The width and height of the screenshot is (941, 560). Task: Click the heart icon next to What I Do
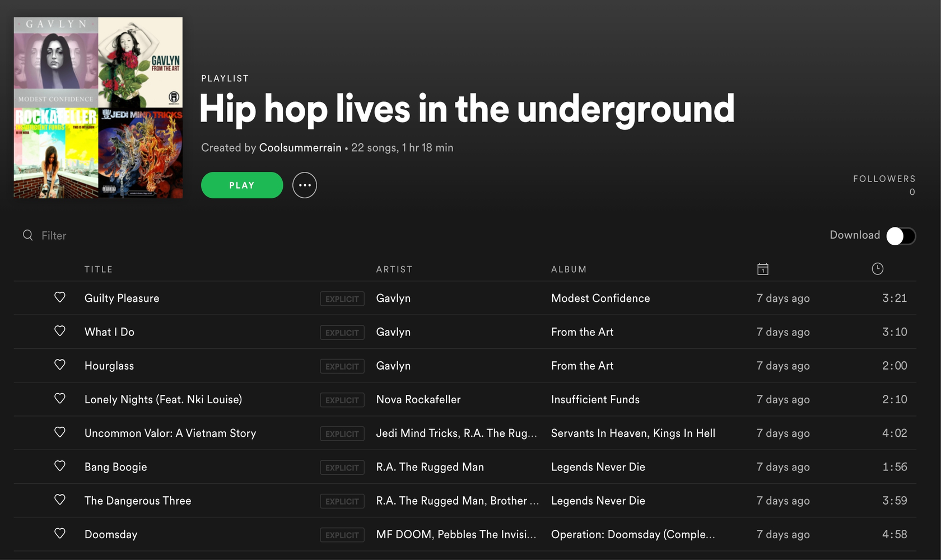(60, 331)
